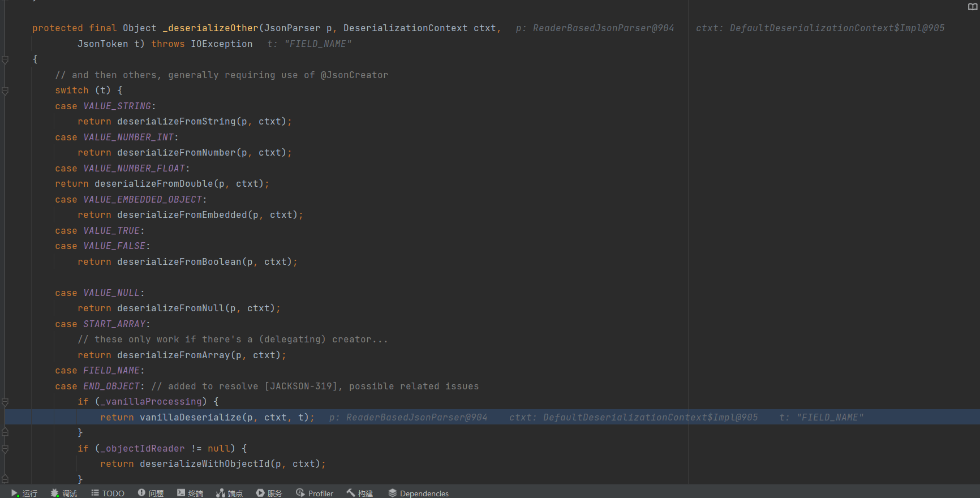Open the 终端 (Terminal) tool window
980x498 pixels.
coord(190,493)
